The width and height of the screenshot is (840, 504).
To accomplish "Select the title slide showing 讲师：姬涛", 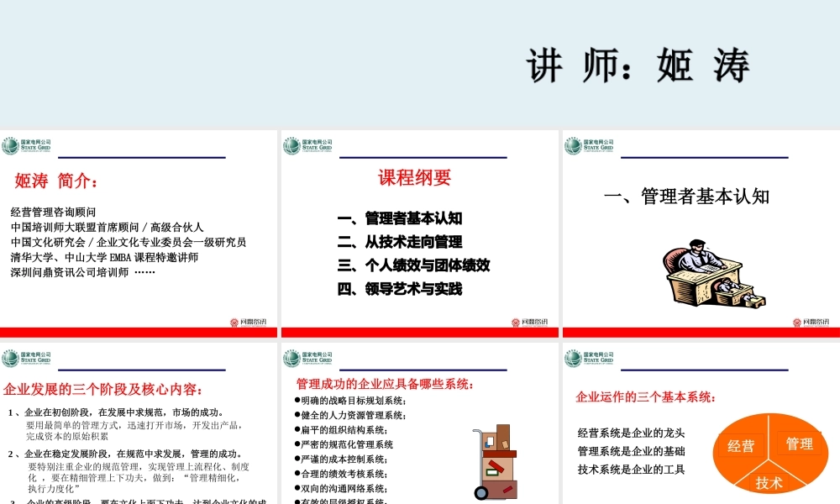I will [x=420, y=63].
